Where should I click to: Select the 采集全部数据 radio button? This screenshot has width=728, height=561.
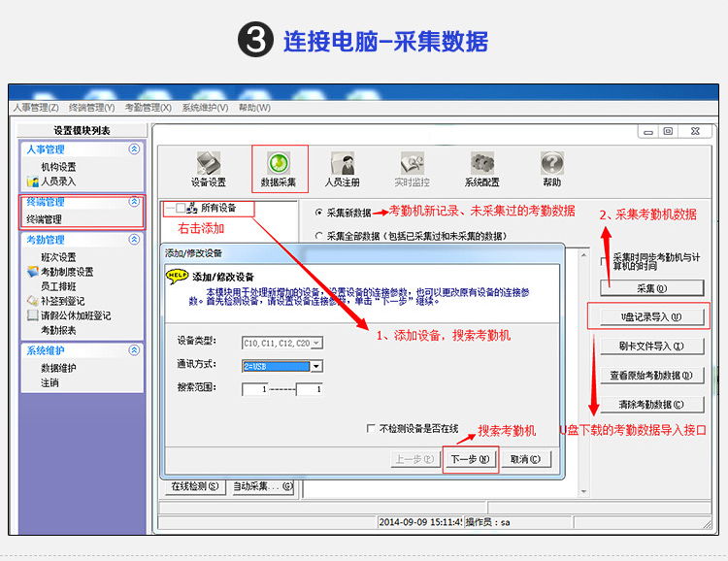coord(319,235)
